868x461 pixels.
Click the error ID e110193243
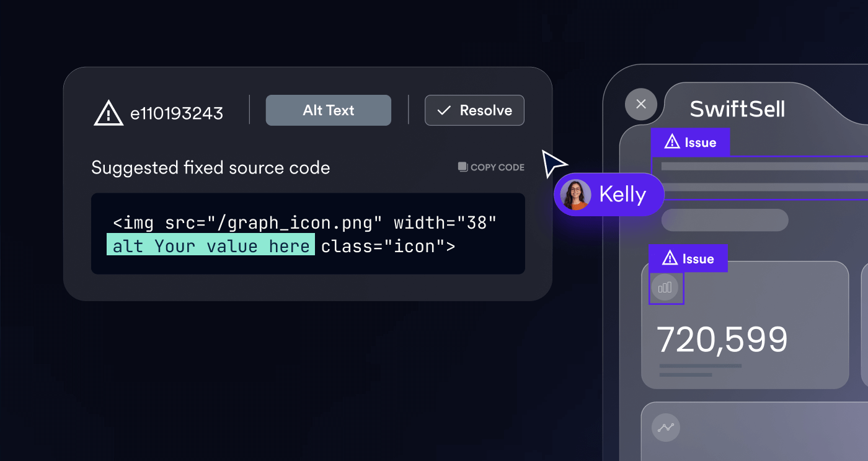tap(176, 113)
